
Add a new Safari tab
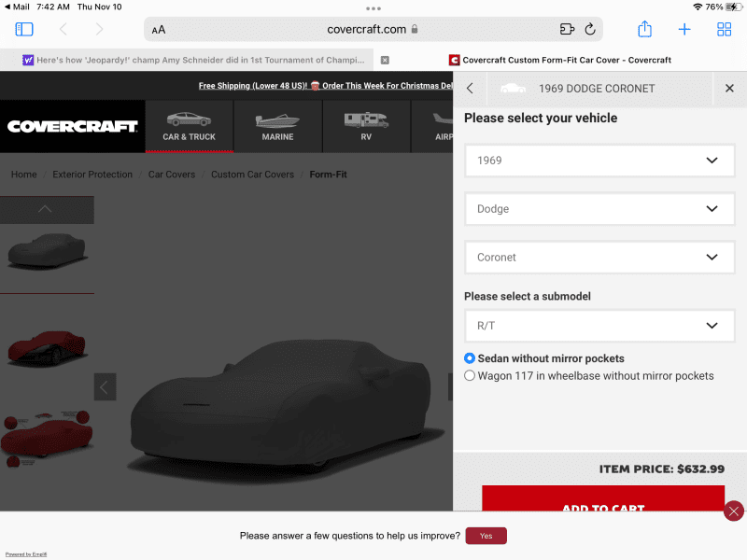[x=684, y=30]
